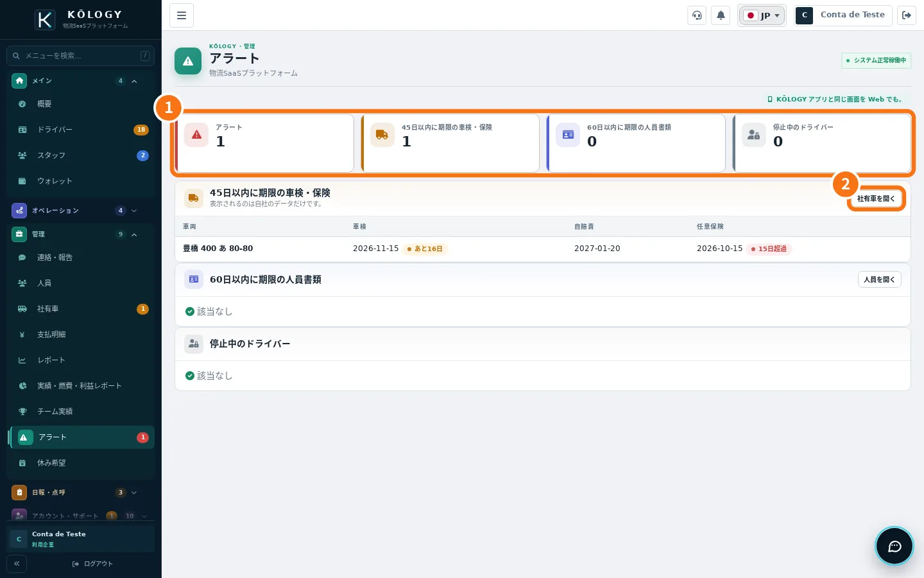The width and height of the screenshot is (924, 578).
Task: Click the 人員を開く button
Action: click(x=879, y=279)
